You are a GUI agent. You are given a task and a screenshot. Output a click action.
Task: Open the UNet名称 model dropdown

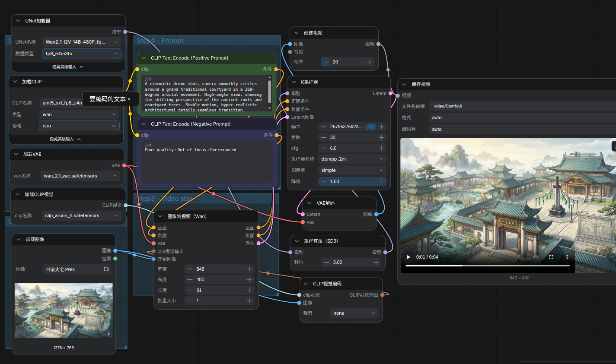click(x=82, y=42)
